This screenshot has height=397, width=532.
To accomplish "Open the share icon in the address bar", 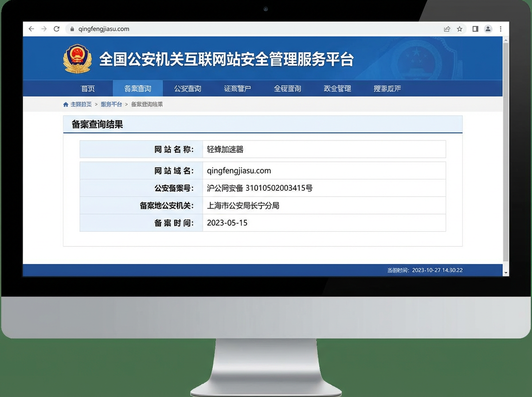I will pyautogui.click(x=446, y=28).
